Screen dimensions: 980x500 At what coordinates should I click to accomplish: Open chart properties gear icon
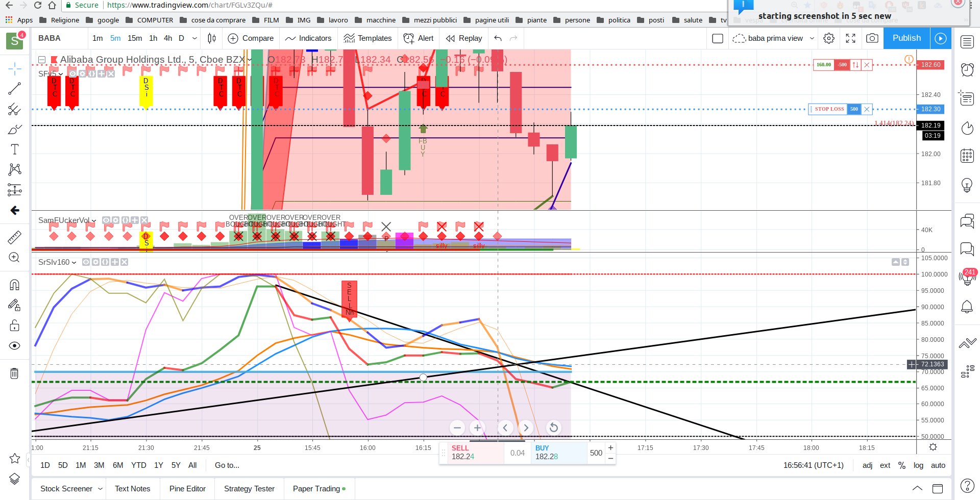coord(829,38)
